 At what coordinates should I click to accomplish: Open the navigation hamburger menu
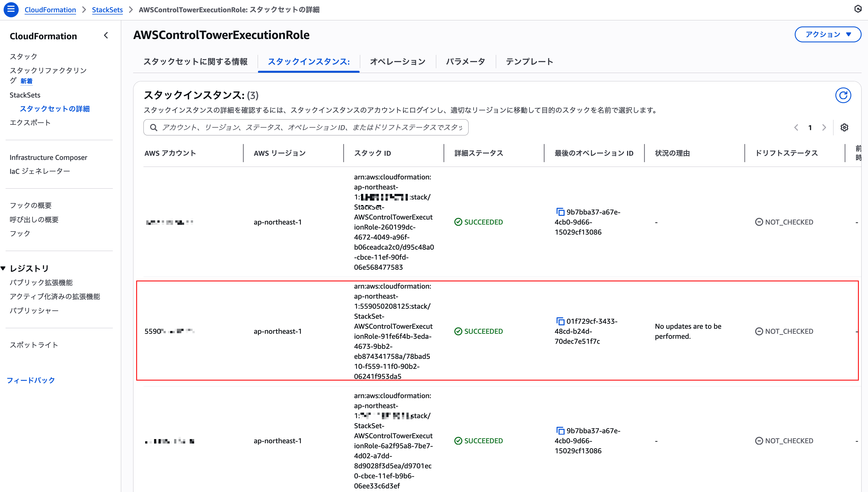(11, 9)
